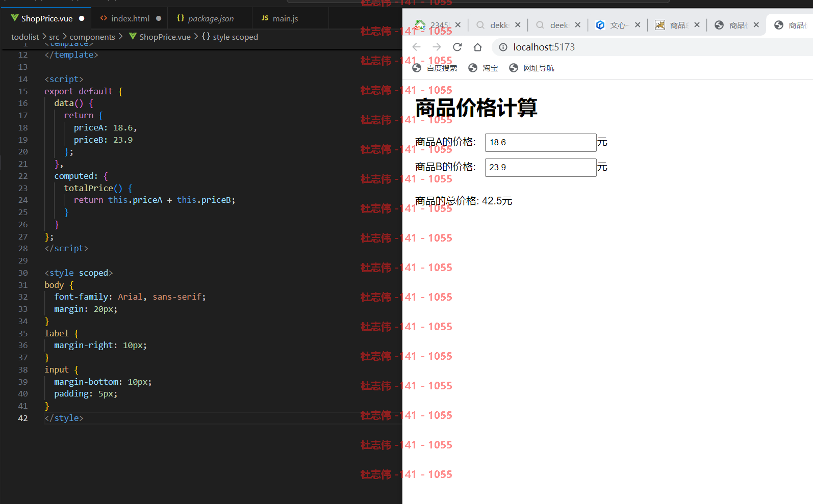Click the text 'totalPrice()'
Viewport: 813px width, 504px height.
point(93,188)
